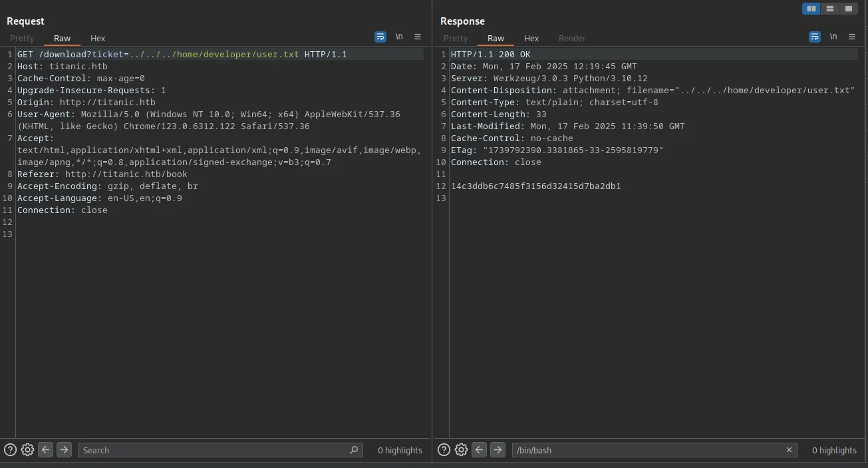Click the Upgrade-Insecure-Requests header line

(x=92, y=91)
